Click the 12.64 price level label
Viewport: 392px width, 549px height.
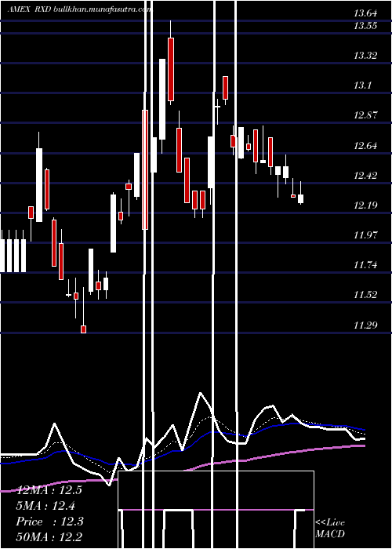pos(365,145)
